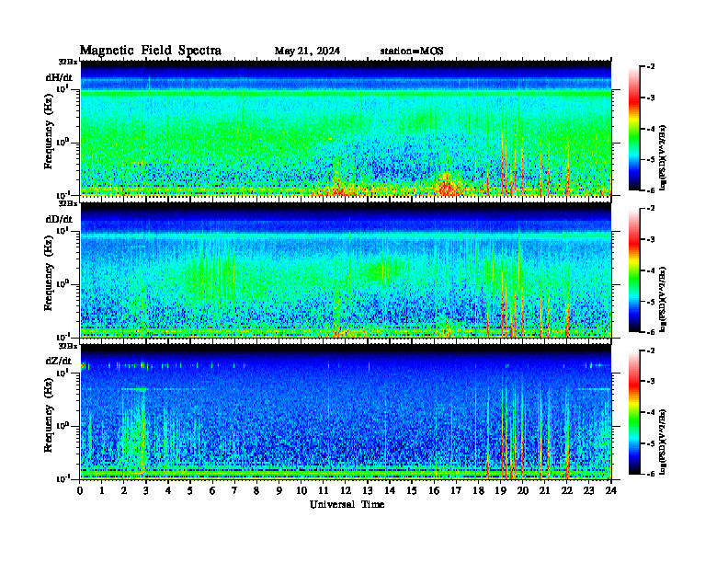Click the color scale bar beside dZ/dt

(634, 412)
